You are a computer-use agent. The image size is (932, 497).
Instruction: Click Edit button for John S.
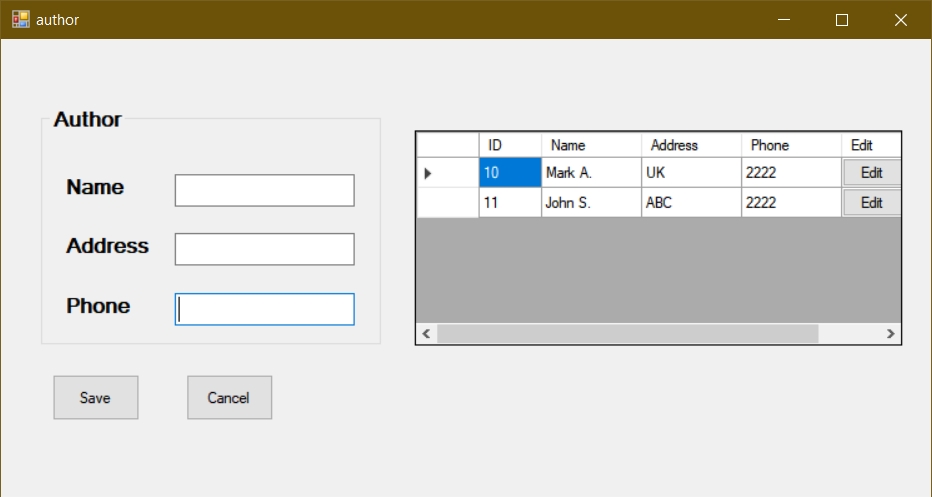pos(871,203)
